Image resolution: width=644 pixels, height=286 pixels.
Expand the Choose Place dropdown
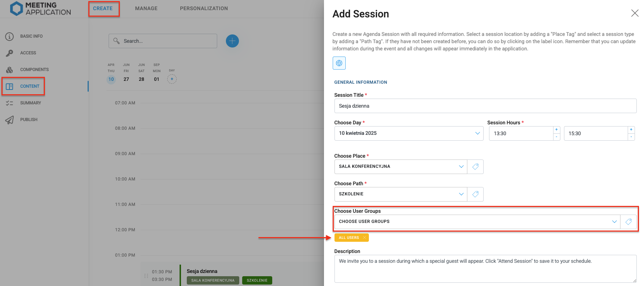(x=461, y=167)
